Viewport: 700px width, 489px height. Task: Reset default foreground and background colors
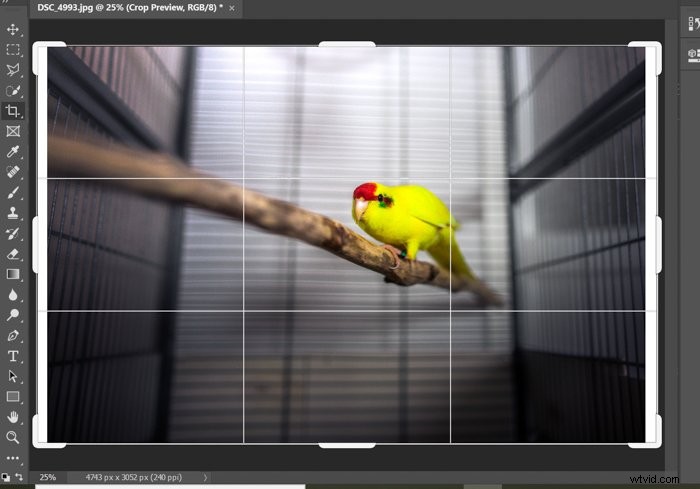(x=5, y=477)
